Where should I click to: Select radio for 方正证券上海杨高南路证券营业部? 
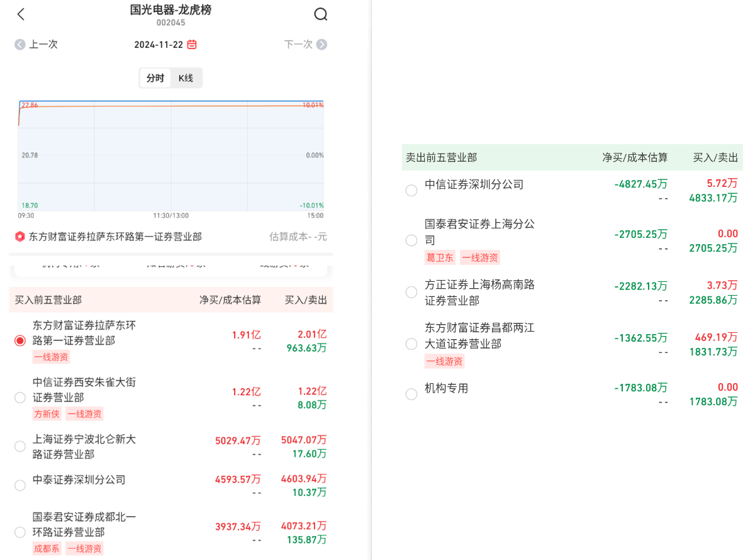[x=411, y=293]
